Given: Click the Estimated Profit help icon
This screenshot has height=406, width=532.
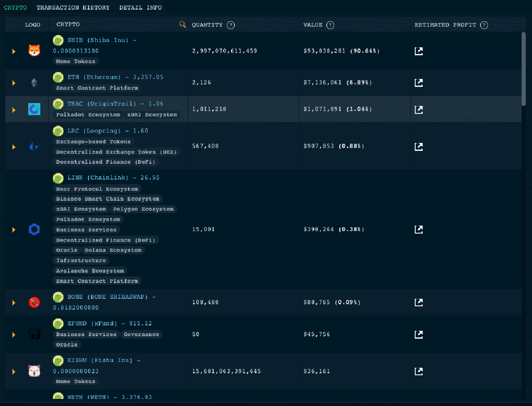Looking at the screenshot, I should (484, 25).
